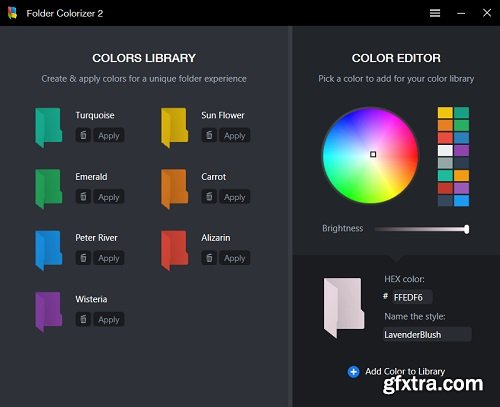Click the Turquoise color name label
500x407 pixels.
tap(95, 115)
